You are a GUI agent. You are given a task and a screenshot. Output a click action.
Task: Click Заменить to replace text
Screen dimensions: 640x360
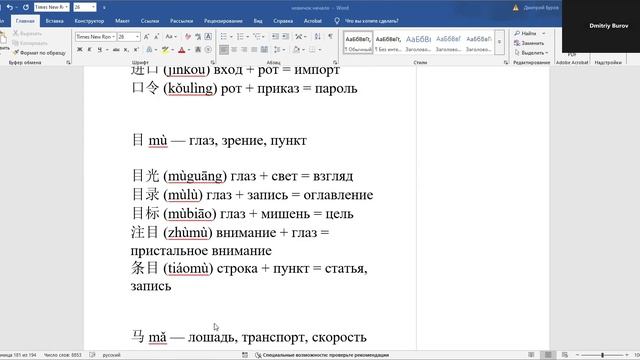(x=529, y=43)
